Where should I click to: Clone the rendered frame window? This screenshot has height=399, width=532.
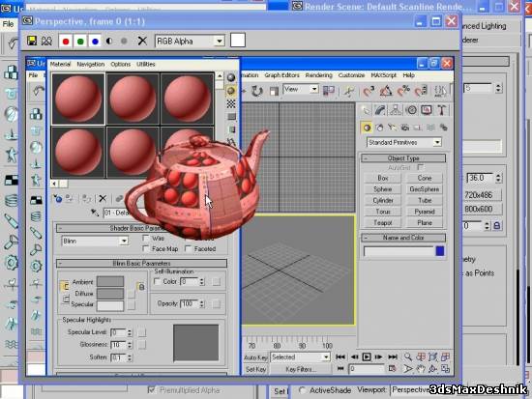click(x=46, y=41)
